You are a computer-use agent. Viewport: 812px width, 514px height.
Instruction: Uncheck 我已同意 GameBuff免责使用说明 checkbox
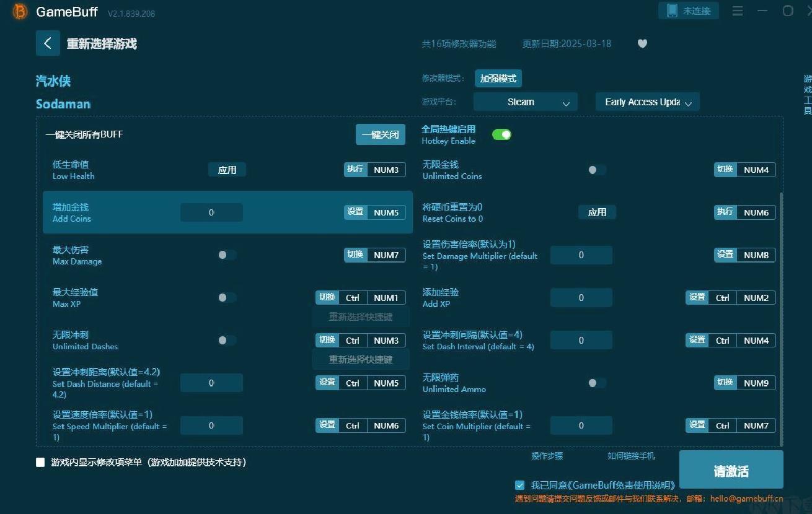tap(519, 485)
